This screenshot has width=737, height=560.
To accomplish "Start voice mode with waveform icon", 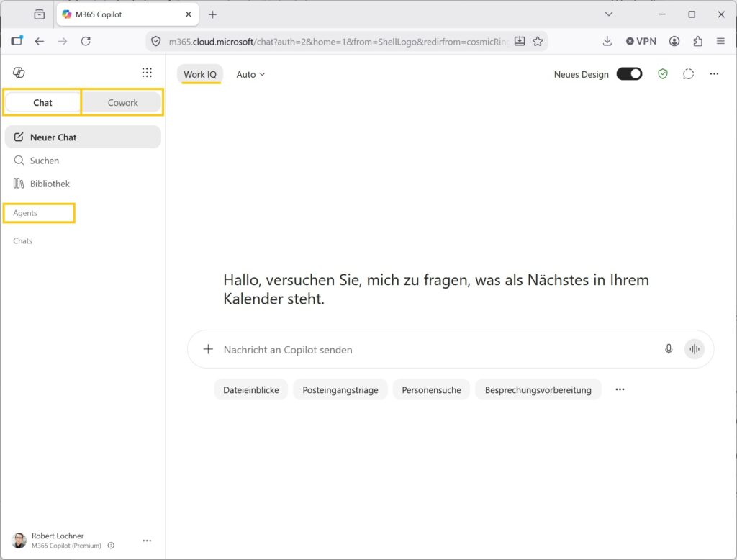I will point(695,349).
